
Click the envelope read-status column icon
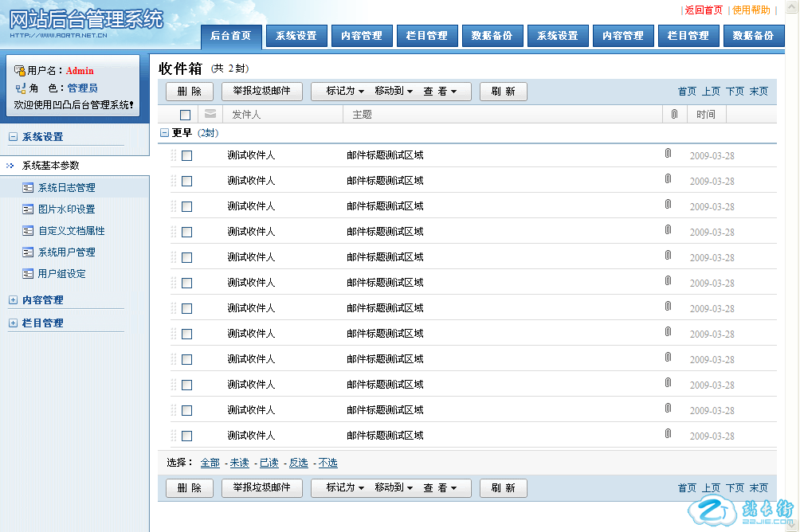click(210, 114)
